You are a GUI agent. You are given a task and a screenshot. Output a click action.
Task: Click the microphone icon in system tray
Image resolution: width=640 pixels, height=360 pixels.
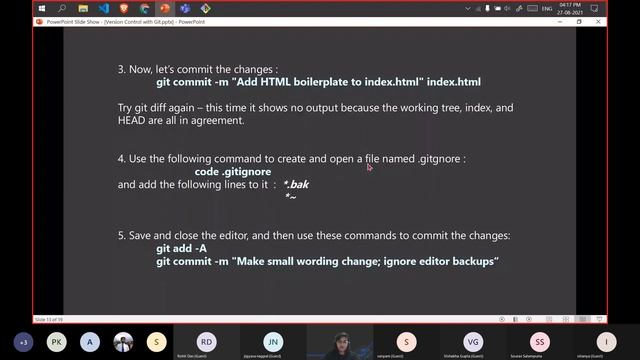tap(487, 8)
